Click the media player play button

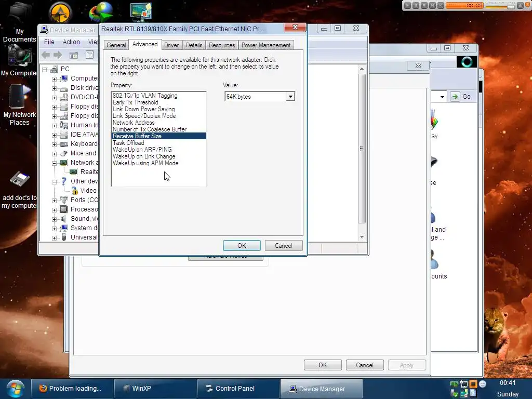point(407,5)
